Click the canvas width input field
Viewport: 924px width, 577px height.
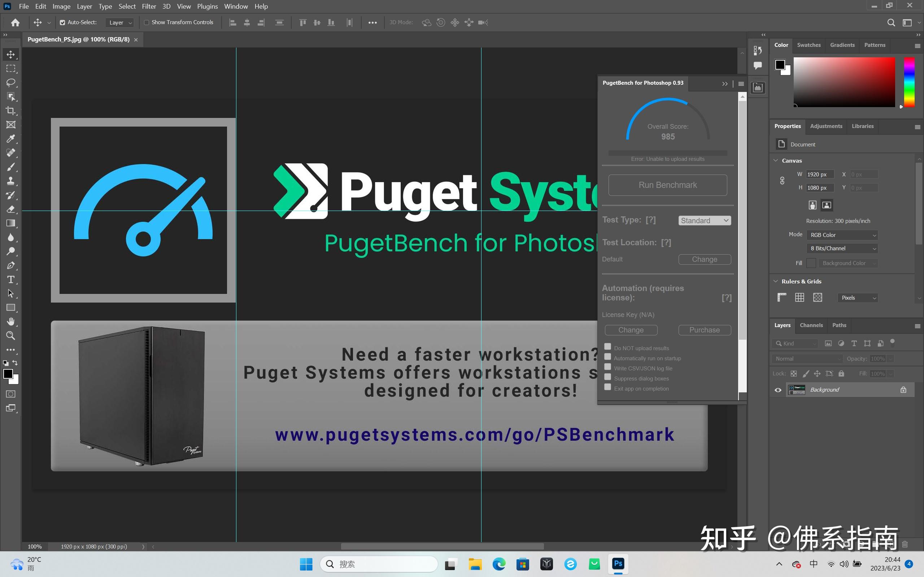pos(819,175)
